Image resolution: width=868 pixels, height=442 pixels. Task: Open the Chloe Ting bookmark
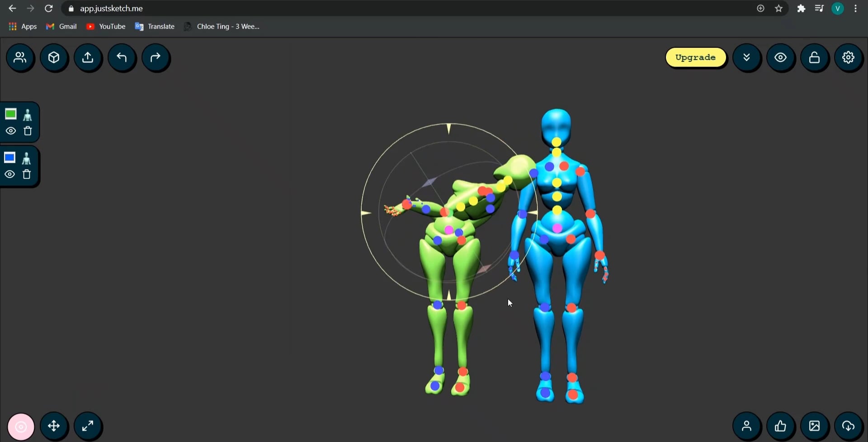click(x=222, y=27)
